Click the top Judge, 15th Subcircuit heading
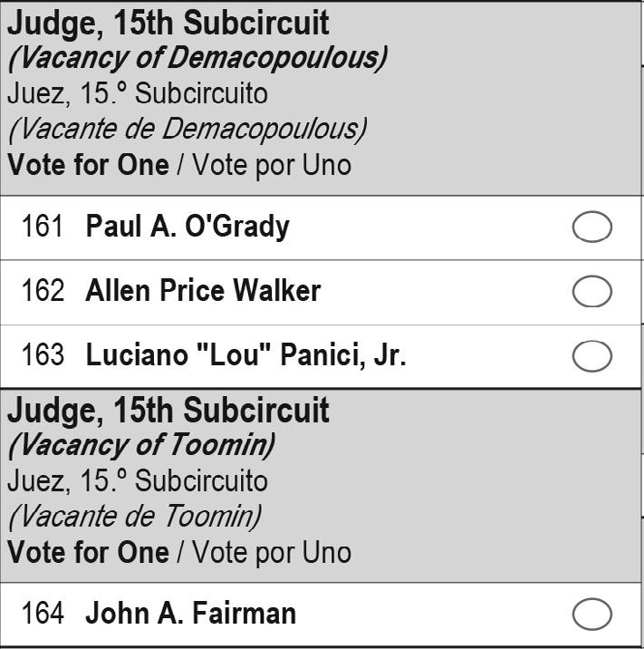The width and height of the screenshot is (644, 649). [x=168, y=24]
